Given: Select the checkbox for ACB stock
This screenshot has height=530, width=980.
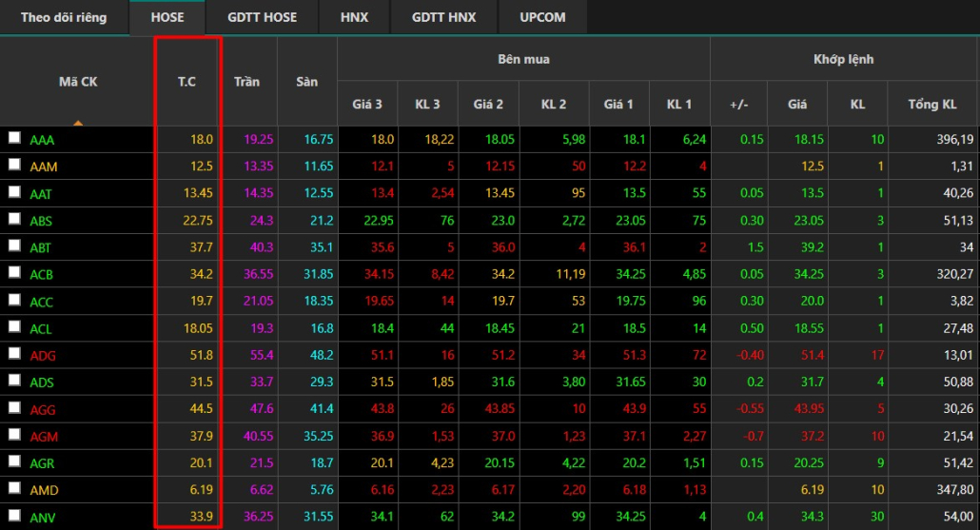Looking at the screenshot, I should click(x=14, y=273).
